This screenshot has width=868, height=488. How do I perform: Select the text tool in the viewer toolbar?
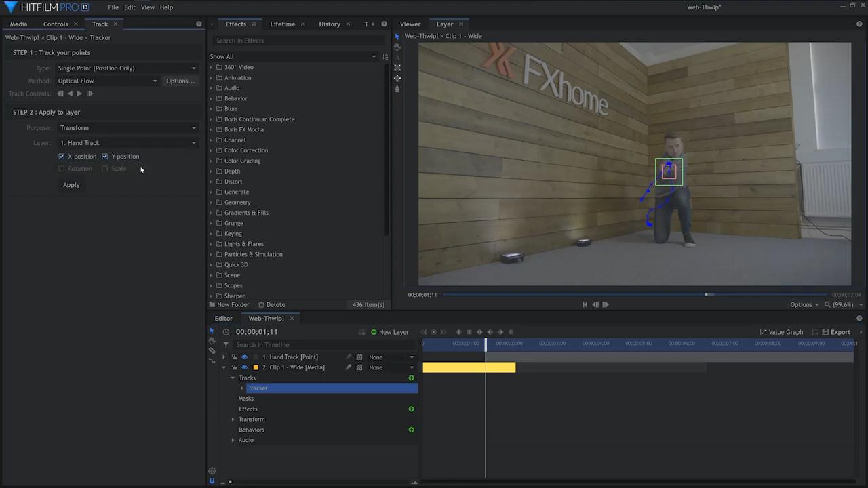[397, 58]
